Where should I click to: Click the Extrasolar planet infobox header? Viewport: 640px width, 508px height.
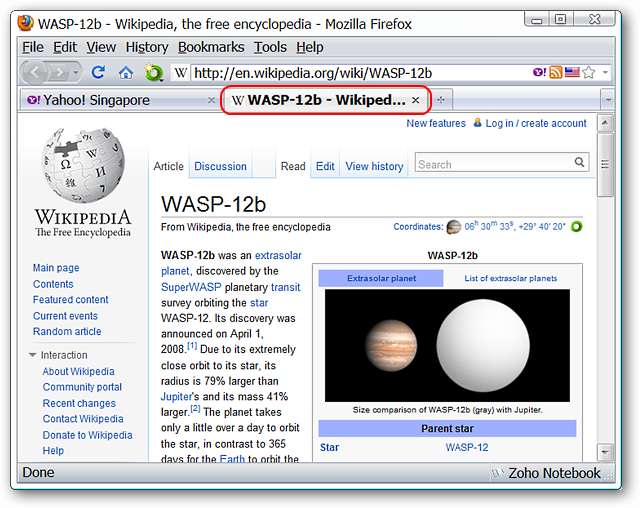click(381, 278)
